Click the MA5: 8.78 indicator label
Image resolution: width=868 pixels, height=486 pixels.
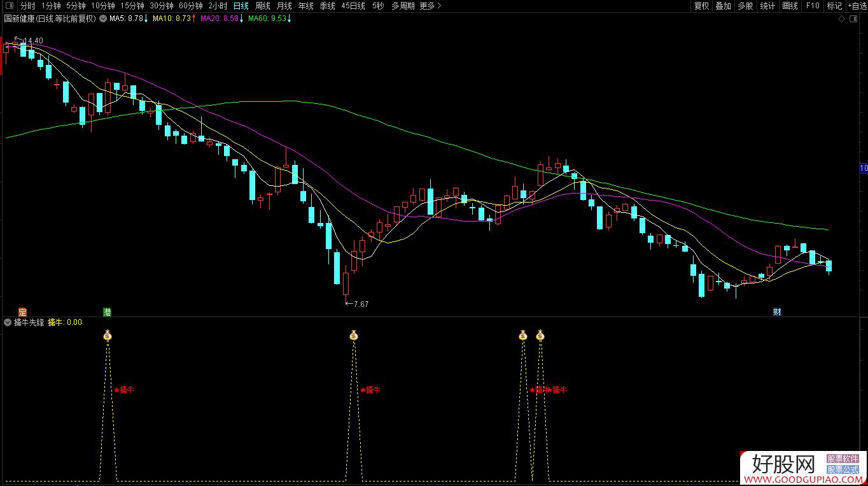[129, 18]
